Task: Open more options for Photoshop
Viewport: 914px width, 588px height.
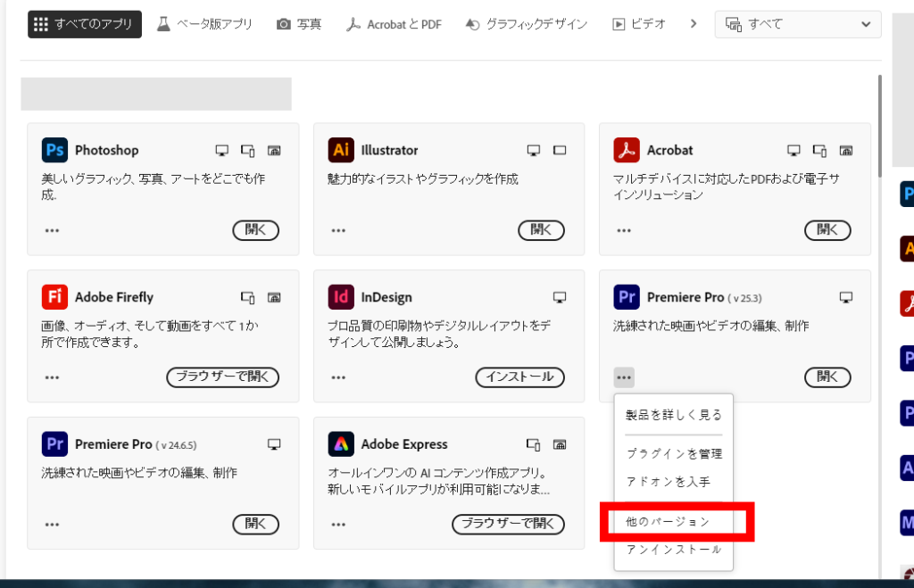Action: pyautogui.click(x=52, y=230)
